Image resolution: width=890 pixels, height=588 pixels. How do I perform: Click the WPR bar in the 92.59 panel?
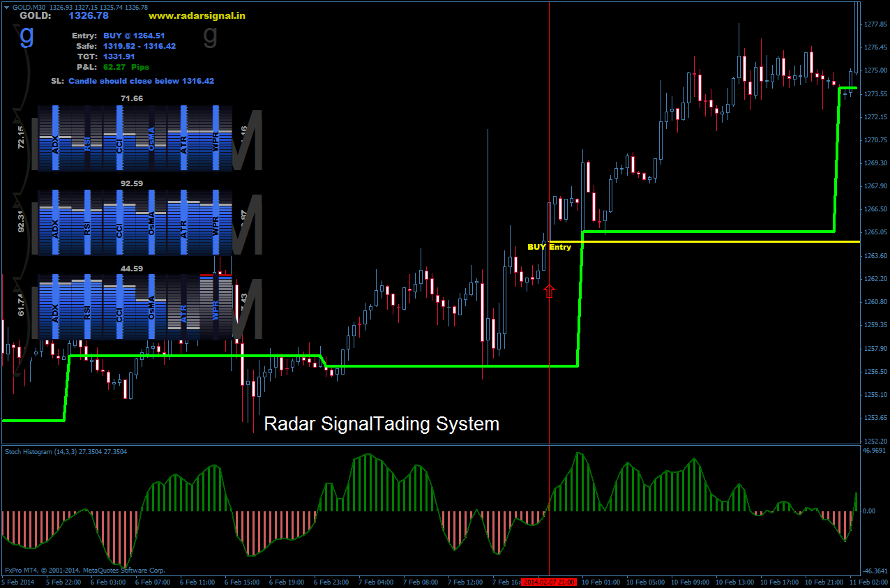pyautogui.click(x=216, y=223)
